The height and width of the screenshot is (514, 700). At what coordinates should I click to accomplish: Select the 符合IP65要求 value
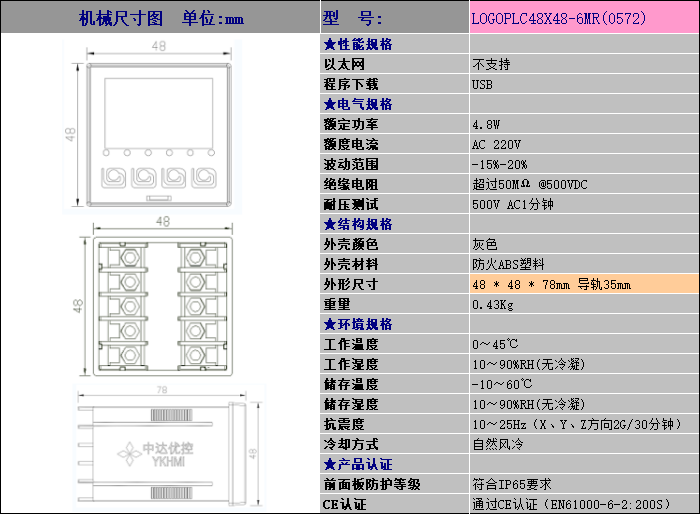point(512,485)
